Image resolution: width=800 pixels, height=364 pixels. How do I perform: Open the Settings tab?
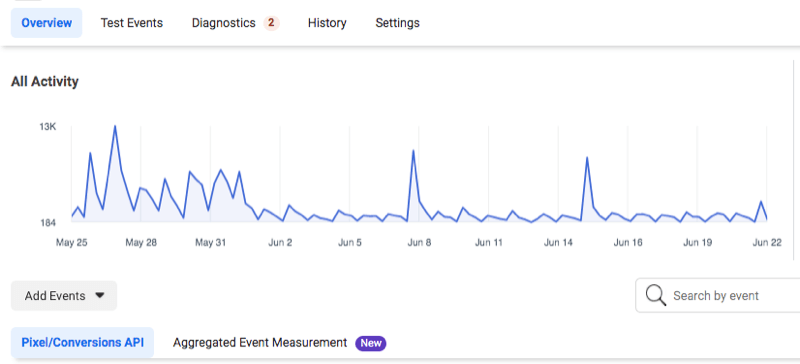(x=397, y=23)
